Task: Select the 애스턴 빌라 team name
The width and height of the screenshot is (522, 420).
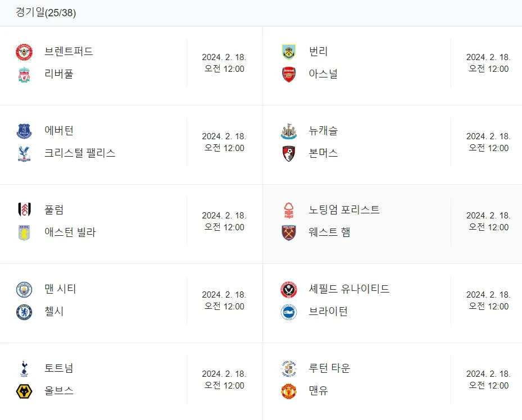Action: point(70,232)
